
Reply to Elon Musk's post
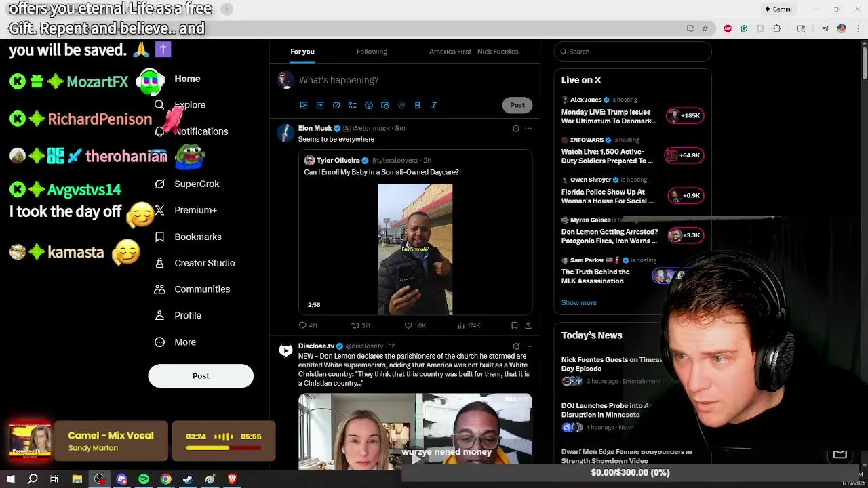point(308,325)
